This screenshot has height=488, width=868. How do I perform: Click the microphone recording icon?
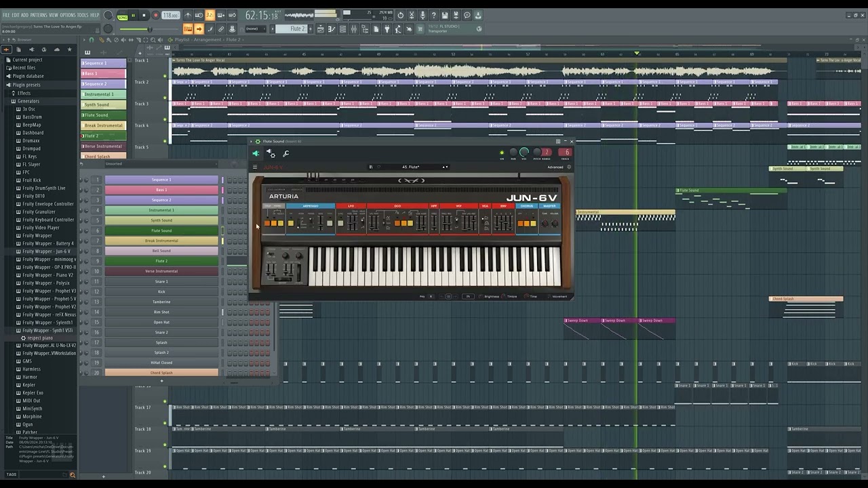coord(423,15)
